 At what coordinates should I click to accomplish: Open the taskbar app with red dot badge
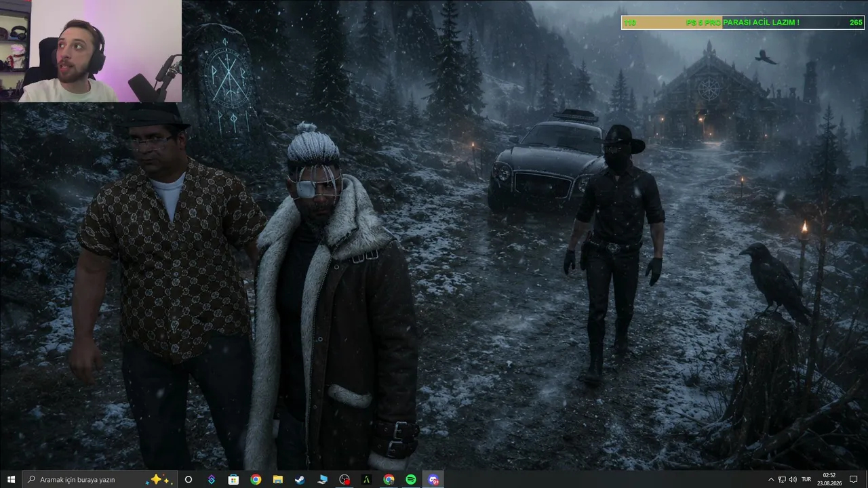pos(344,479)
